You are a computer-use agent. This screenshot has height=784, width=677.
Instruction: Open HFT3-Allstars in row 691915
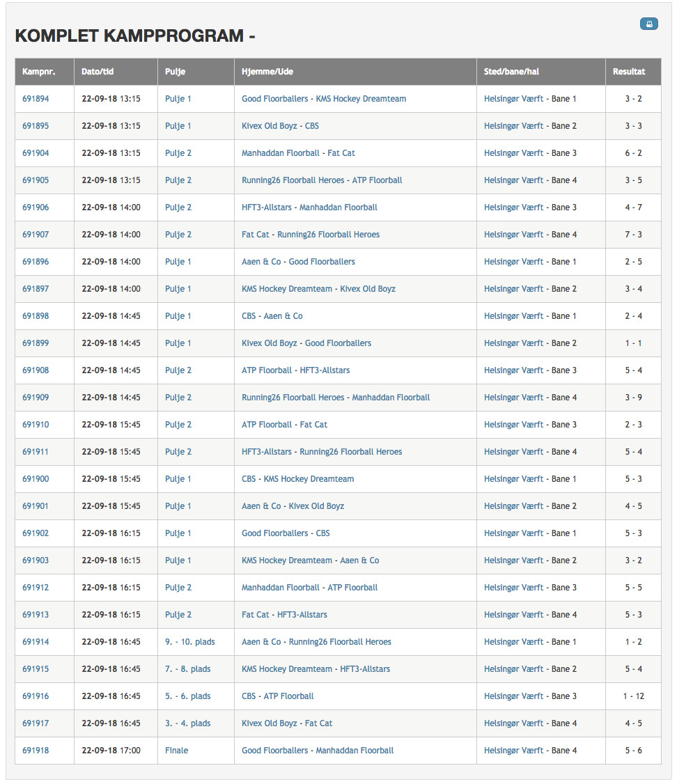[365, 669]
